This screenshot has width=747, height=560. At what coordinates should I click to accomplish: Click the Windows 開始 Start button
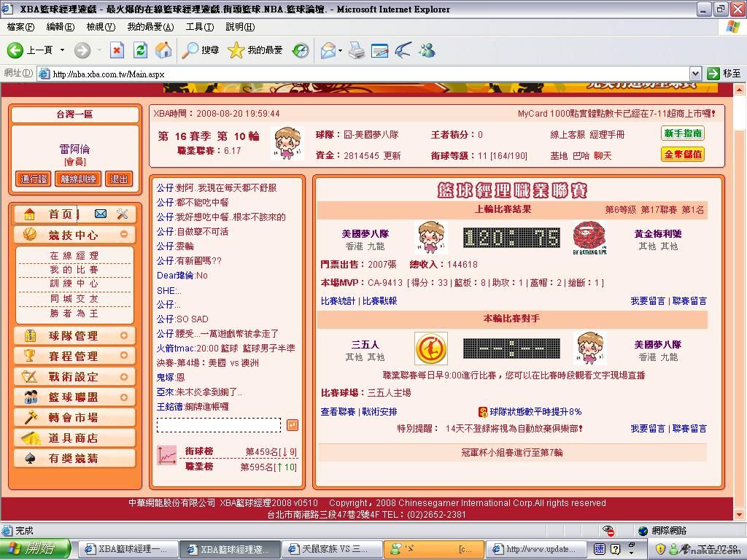(35, 548)
